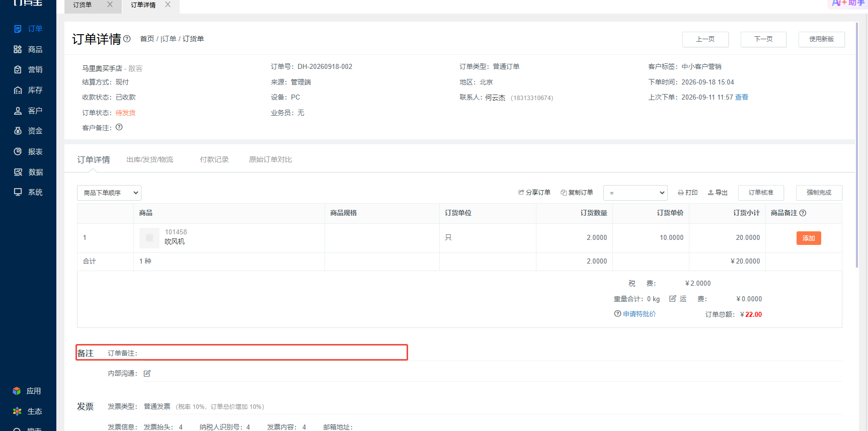This screenshot has width=868, height=431.
Task: Click the 使用新版 button
Action: click(822, 39)
